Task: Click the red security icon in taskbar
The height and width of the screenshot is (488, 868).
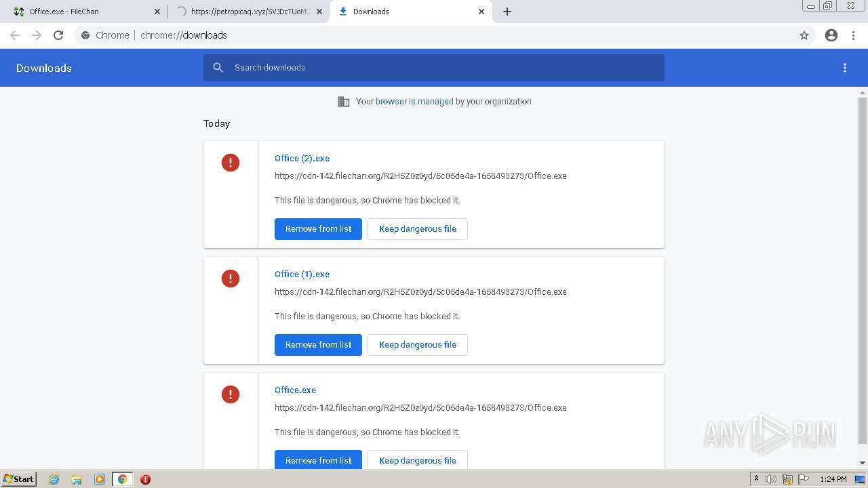Action: (x=145, y=479)
